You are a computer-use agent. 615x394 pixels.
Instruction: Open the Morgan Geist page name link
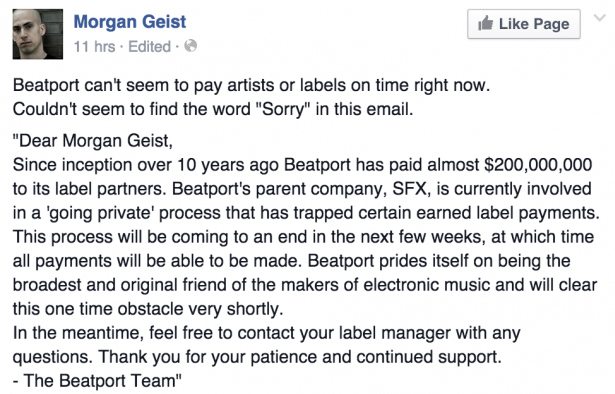tap(130, 22)
